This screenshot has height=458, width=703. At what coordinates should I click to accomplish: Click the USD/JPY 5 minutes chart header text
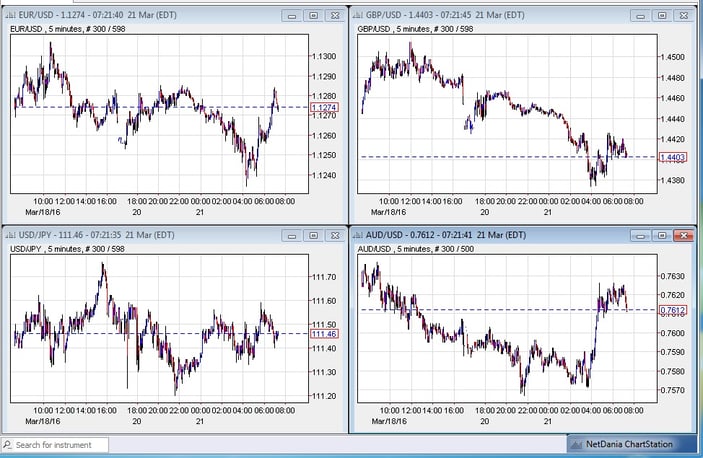point(67,249)
